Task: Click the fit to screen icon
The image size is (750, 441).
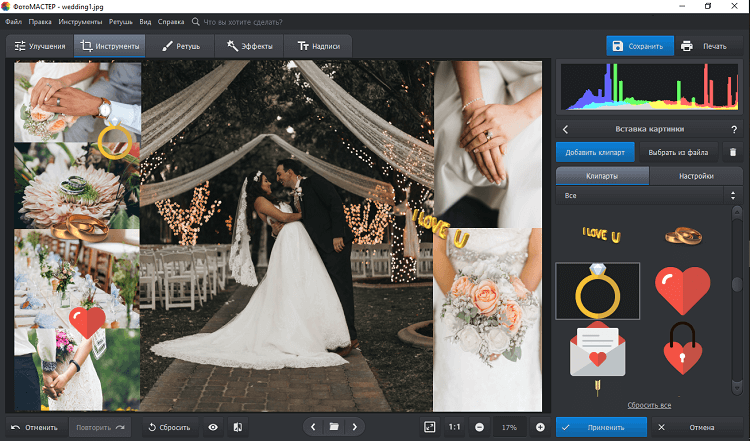Action: 430,427
